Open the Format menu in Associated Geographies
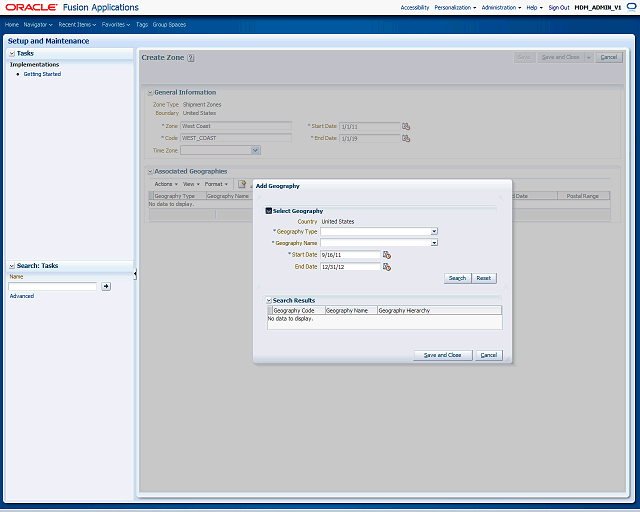The image size is (640, 512). (216, 185)
